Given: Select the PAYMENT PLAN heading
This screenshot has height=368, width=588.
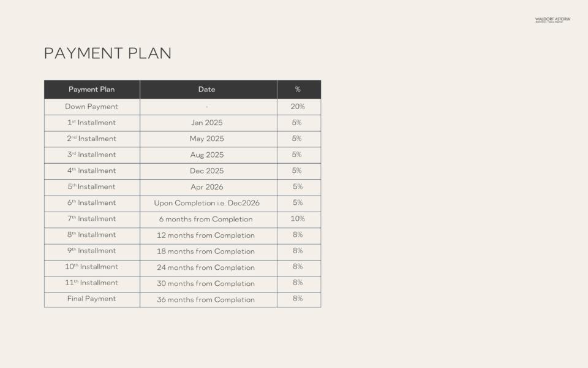Looking at the screenshot, I should click(x=108, y=53).
